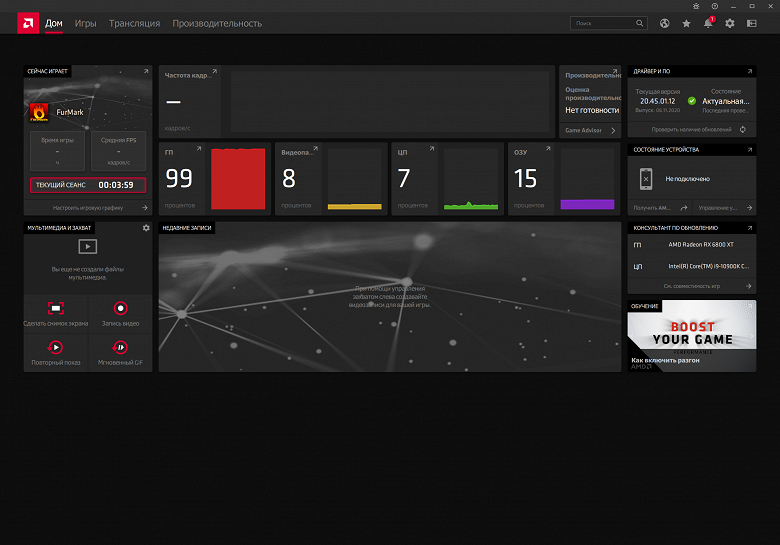Image resolution: width=780 pixels, height=545 pixels.
Task: Click the disconnected phone icon
Action: click(646, 179)
